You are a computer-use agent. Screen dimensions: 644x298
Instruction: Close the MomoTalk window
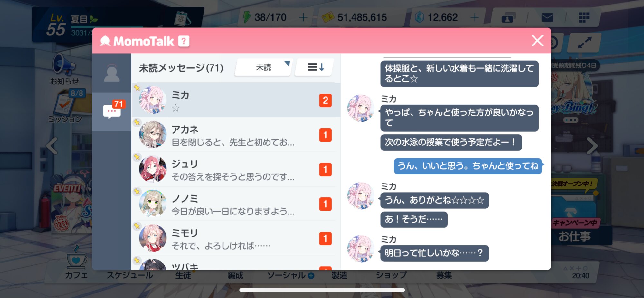(537, 41)
